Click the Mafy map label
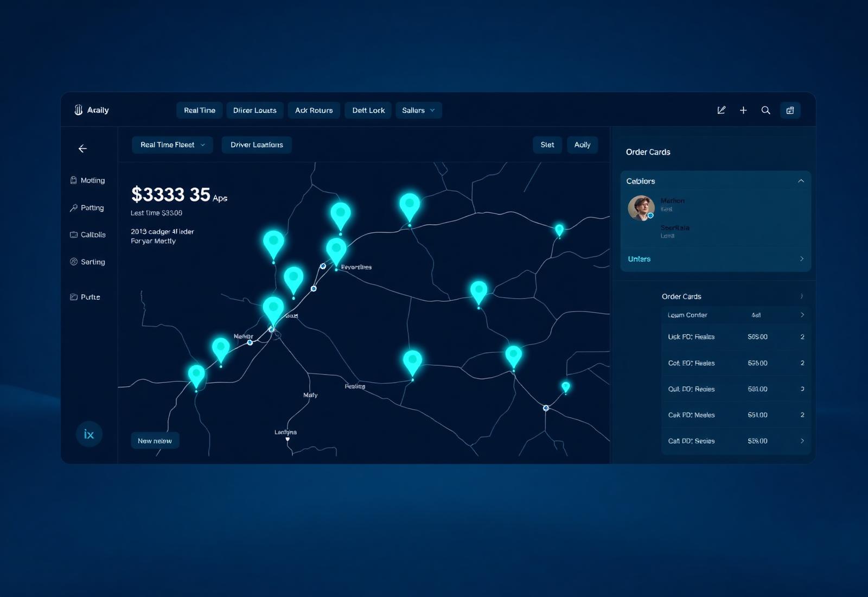 point(310,395)
